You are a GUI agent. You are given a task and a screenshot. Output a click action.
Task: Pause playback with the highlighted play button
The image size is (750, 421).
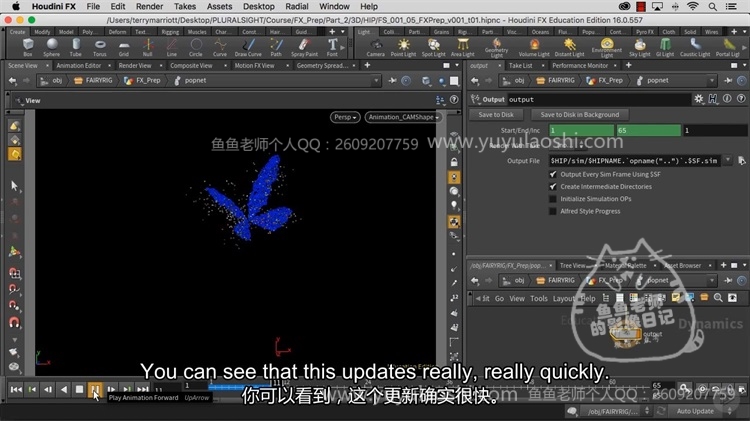(95, 389)
